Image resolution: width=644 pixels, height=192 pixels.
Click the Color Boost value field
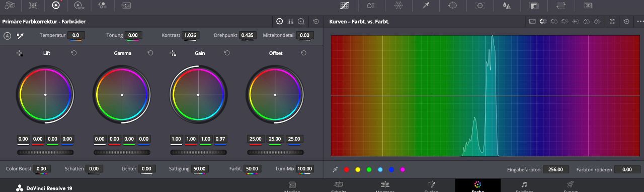point(41,169)
